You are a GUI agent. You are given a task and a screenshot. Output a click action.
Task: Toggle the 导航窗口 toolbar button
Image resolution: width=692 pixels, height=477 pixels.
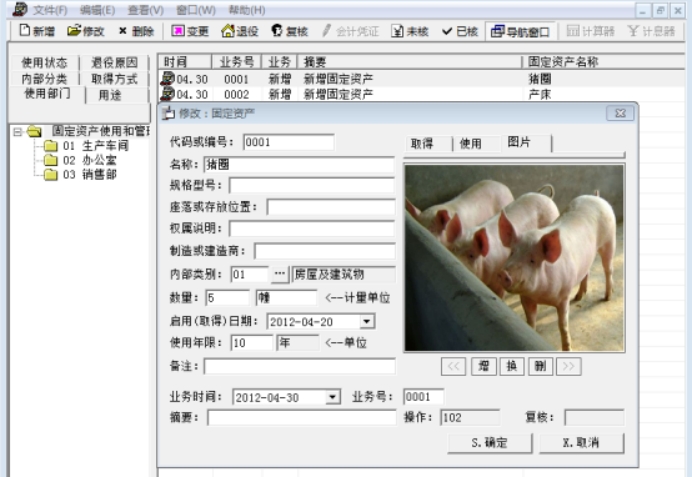[x=520, y=31]
